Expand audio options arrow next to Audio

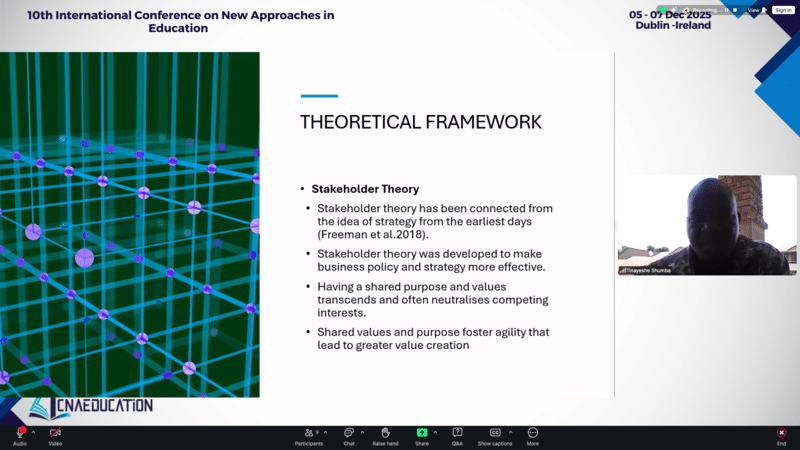click(33, 432)
